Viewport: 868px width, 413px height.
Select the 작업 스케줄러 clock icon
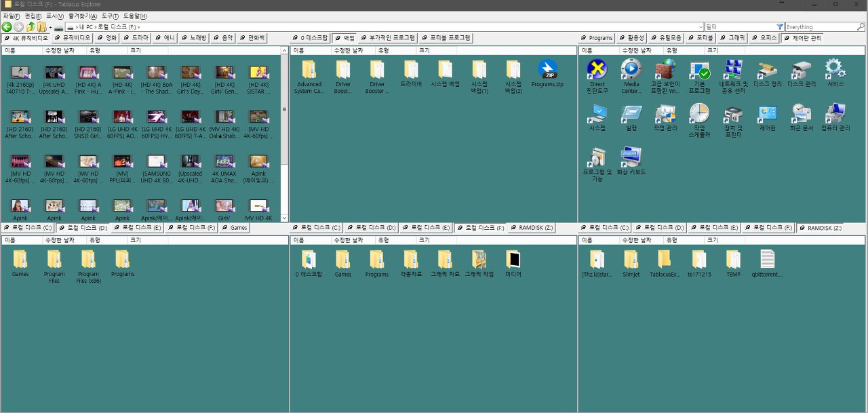tap(699, 113)
